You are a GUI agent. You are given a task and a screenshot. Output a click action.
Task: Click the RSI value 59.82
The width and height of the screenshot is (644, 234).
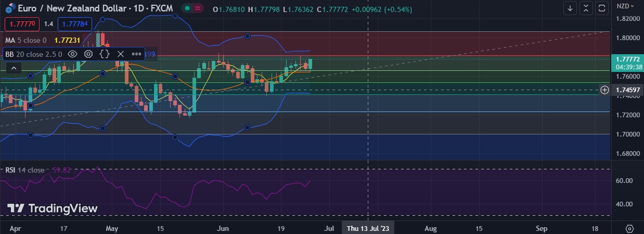tap(61, 170)
